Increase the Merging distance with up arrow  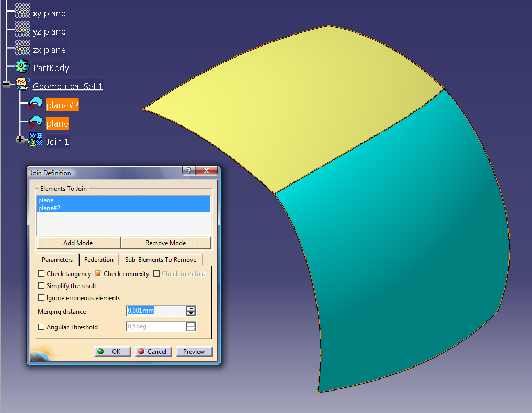tap(191, 308)
